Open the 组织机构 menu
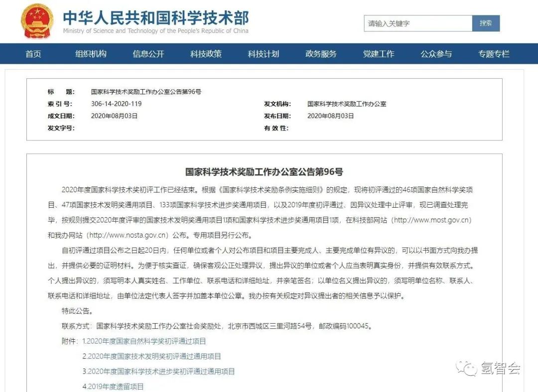The width and height of the screenshot is (538, 392). pos(91,54)
